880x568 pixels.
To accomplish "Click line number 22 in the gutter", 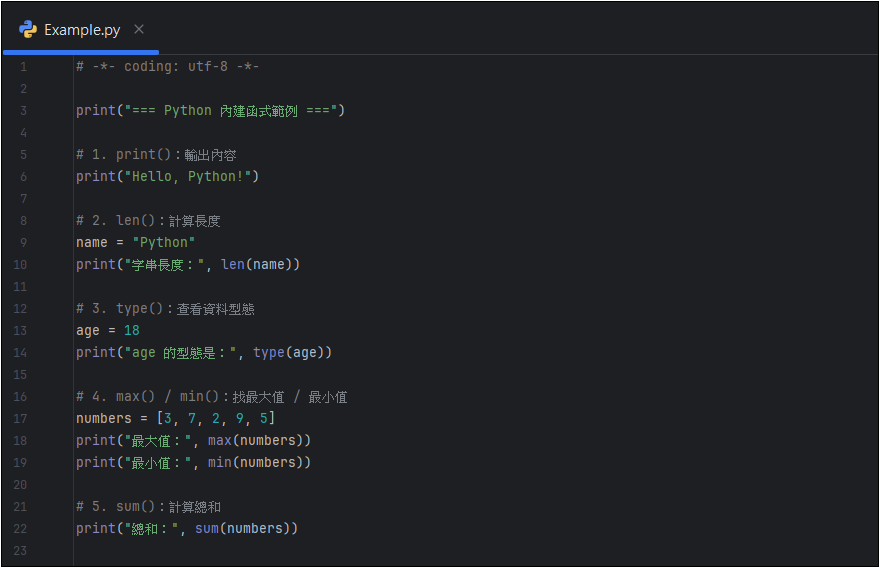I will click(23, 529).
